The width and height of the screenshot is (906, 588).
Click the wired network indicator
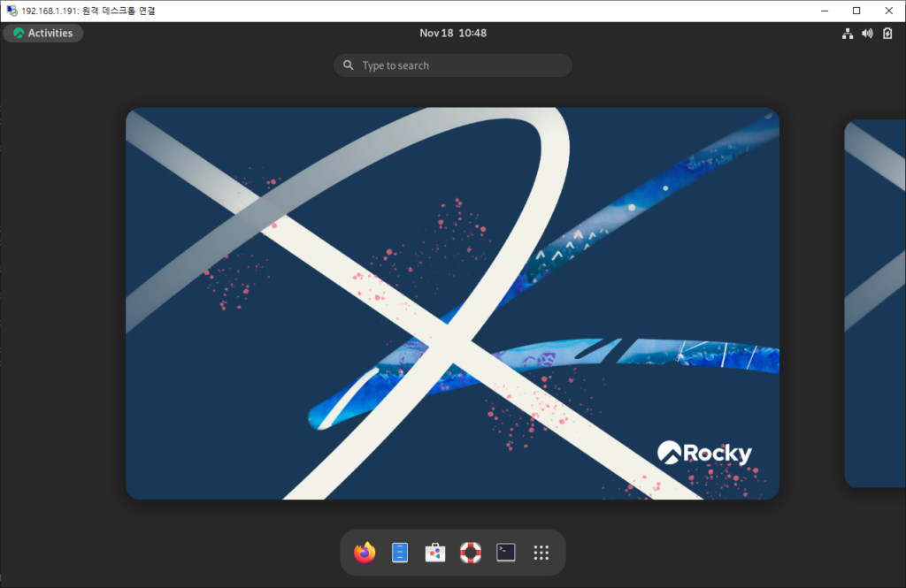coord(847,33)
